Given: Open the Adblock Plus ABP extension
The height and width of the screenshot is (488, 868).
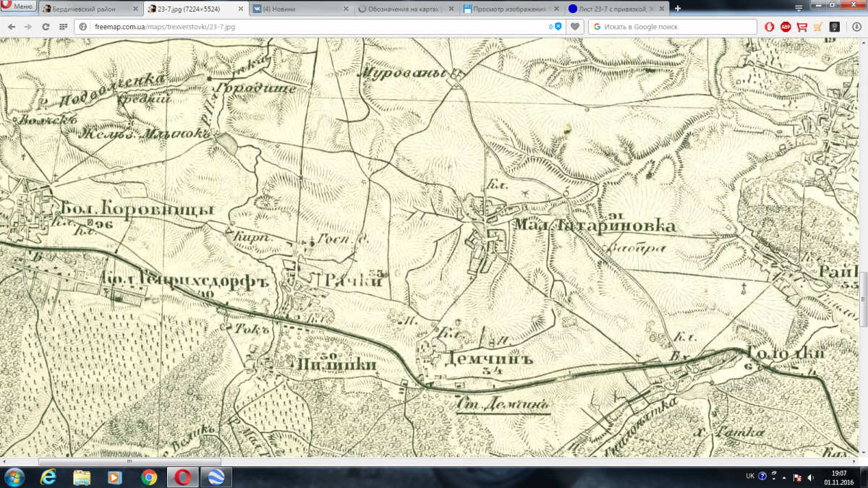Looking at the screenshot, I should tap(786, 27).
